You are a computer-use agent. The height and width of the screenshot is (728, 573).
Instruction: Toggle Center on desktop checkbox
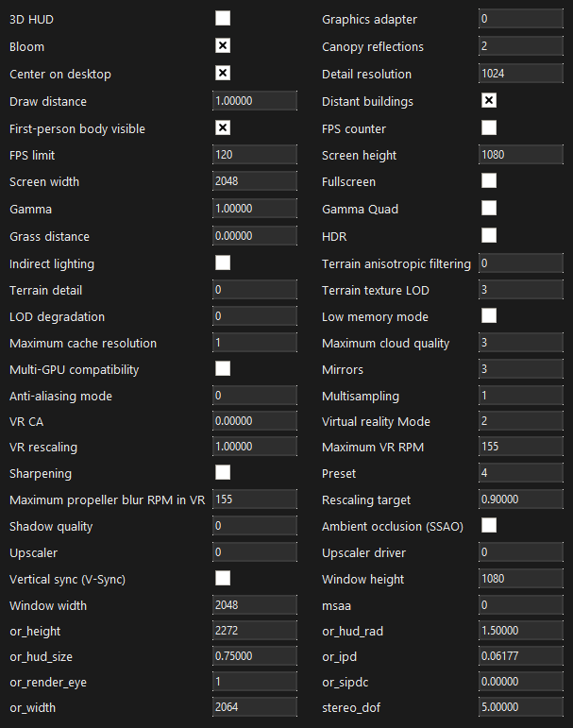pyautogui.click(x=223, y=73)
